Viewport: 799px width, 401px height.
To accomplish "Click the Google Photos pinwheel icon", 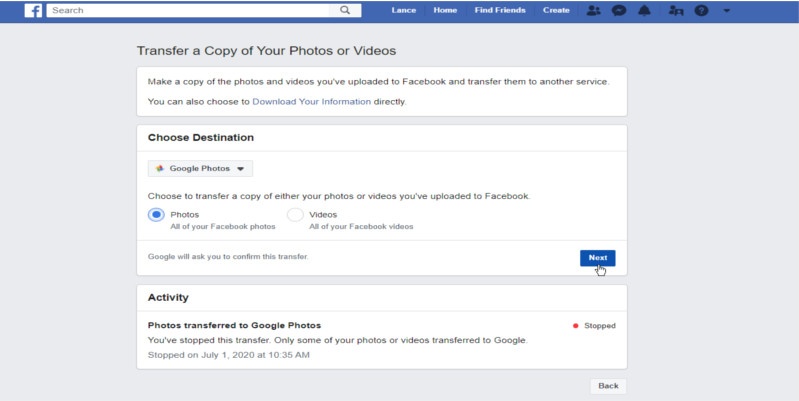I will (159, 169).
